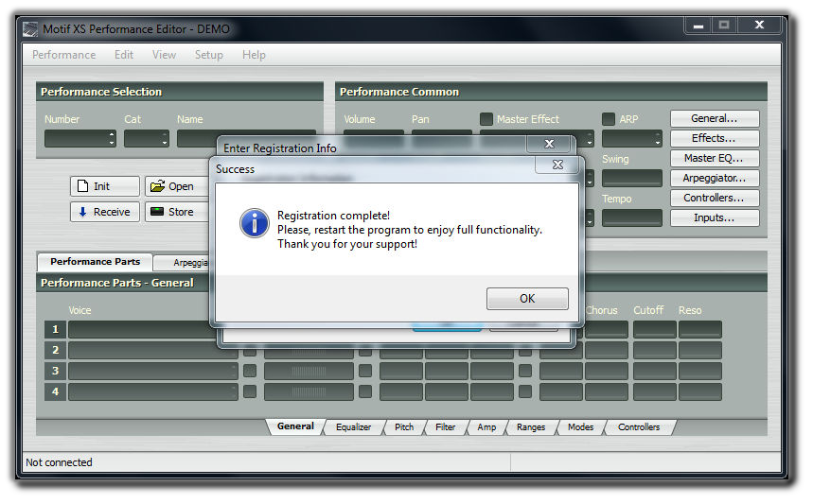Click the Cat spinner field
The width and height of the screenshot is (813, 504).
[x=146, y=139]
